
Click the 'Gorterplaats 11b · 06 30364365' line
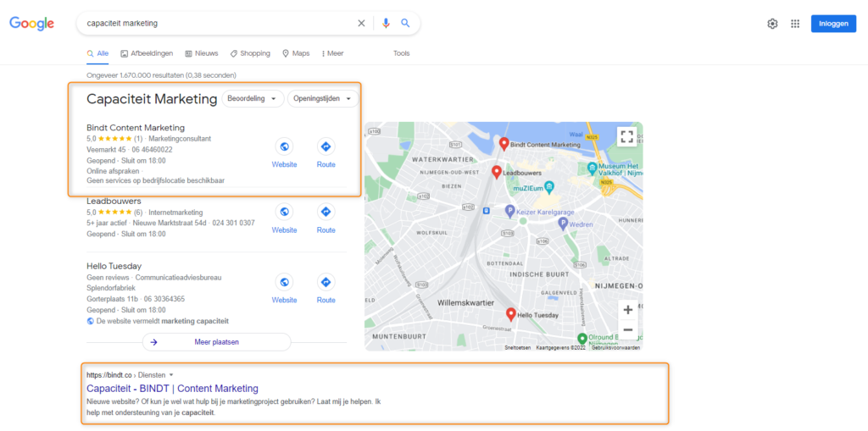click(136, 299)
